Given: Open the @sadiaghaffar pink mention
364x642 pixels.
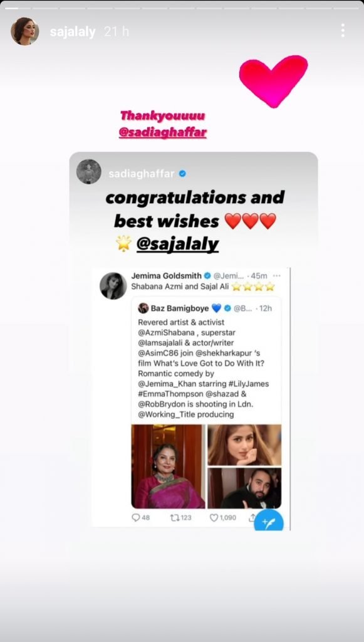Looking at the screenshot, I should (162, 133).
